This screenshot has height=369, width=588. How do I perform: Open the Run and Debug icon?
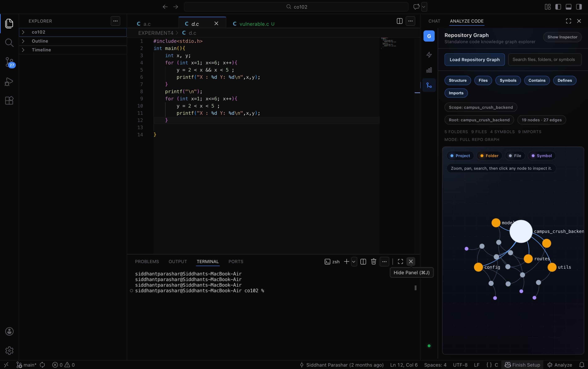[x=9, y=81]
